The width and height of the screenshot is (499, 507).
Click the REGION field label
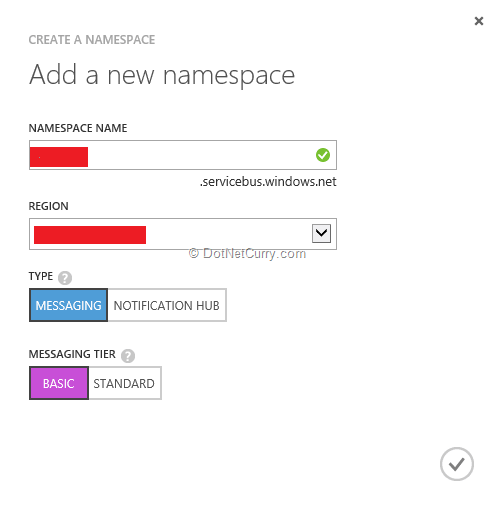pyautogui.click(x=48, y=206)
